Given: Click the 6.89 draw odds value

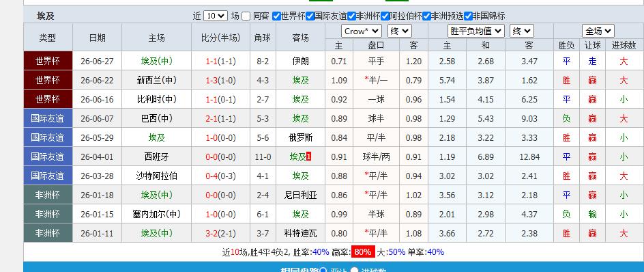Looking at the screenshot, I should [x=486, y=157].
